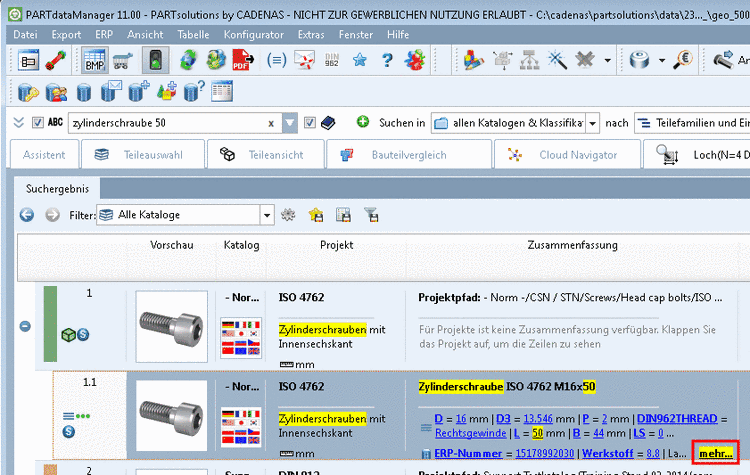Open the Alle Kataloge filter dropdown

[185, 215]
